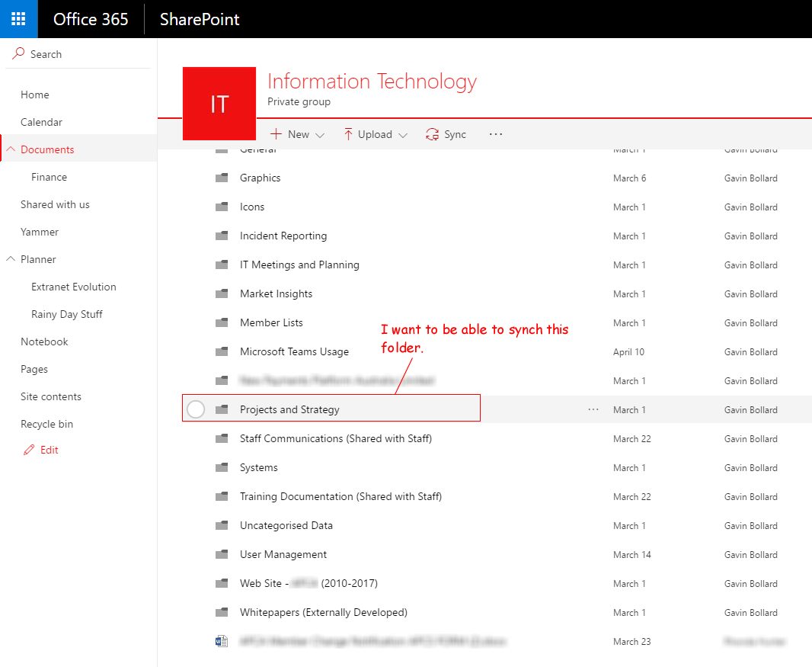The width and height of the screenshot is (812, 667).
Task: Select the Projects and Strategy row circle
Action: point(196,409)
